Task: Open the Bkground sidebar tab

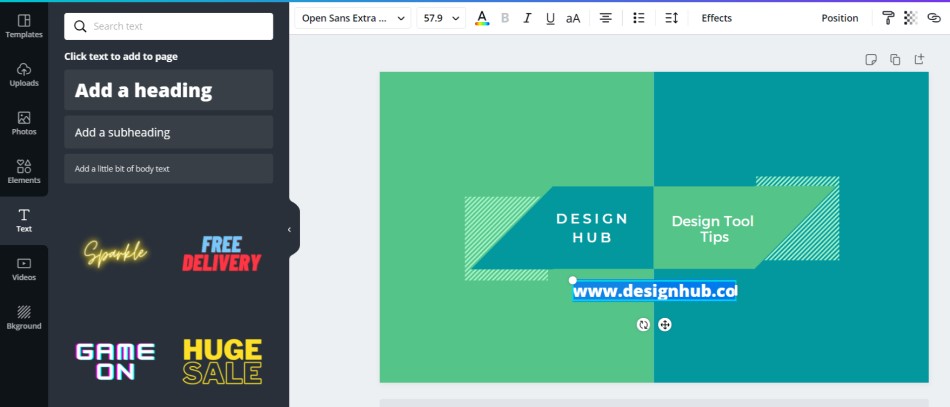Action: [24, 317]
